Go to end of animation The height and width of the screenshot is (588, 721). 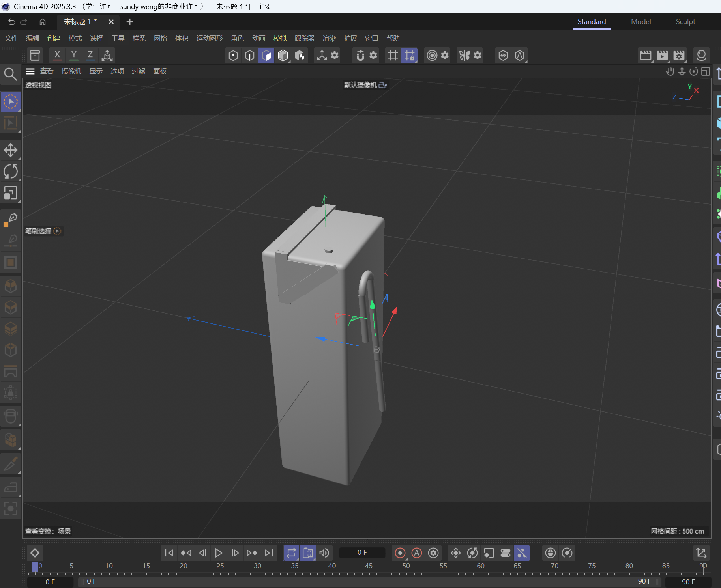(269, 553)
